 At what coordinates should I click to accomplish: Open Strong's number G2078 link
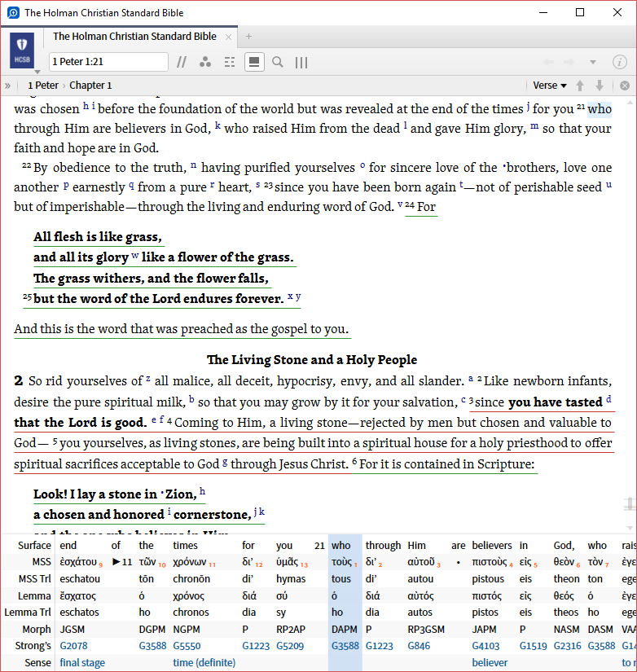point(73,646)
